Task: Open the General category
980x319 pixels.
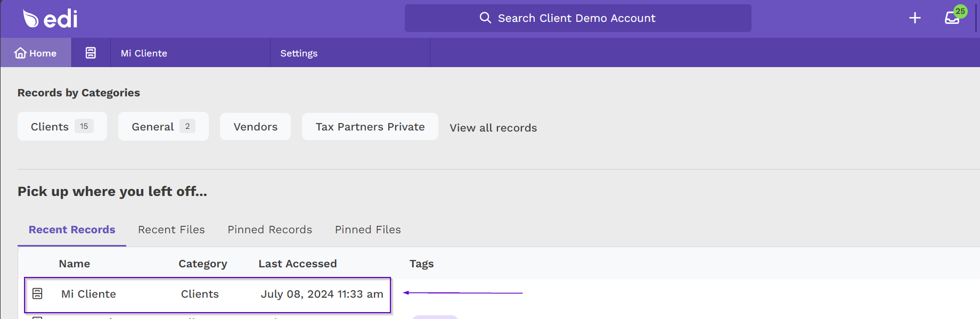Action: point(164,126)
